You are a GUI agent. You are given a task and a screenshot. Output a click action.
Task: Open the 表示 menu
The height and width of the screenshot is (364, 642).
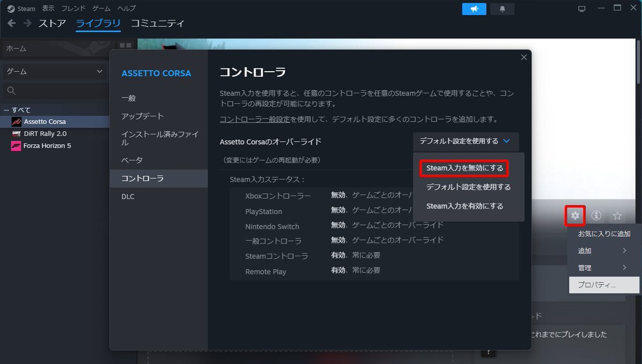[x=48, y=9]
